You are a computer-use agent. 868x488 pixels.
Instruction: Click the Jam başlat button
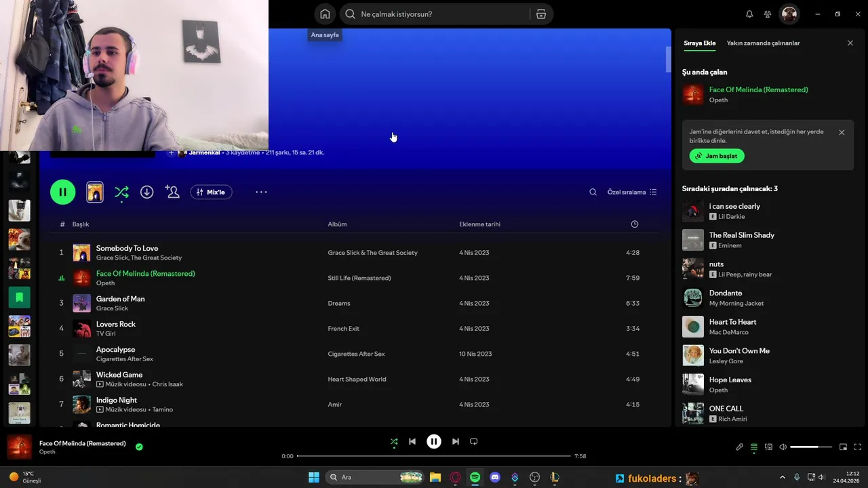coord(717,156)
